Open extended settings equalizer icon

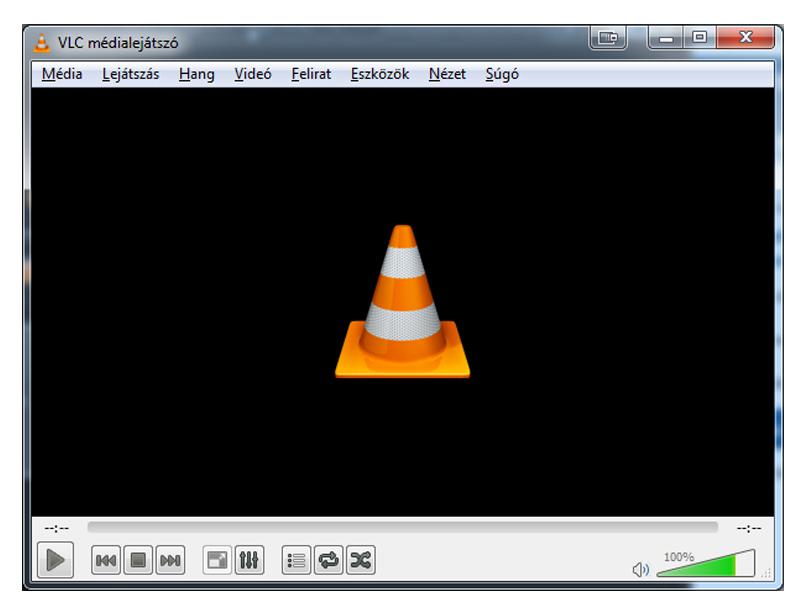click(249, 560)
